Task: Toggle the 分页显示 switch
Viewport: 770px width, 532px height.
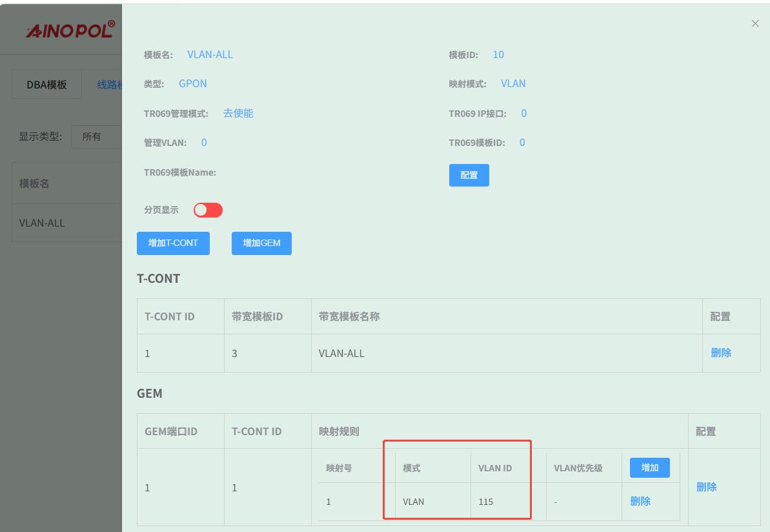Action: coord(208,210)
